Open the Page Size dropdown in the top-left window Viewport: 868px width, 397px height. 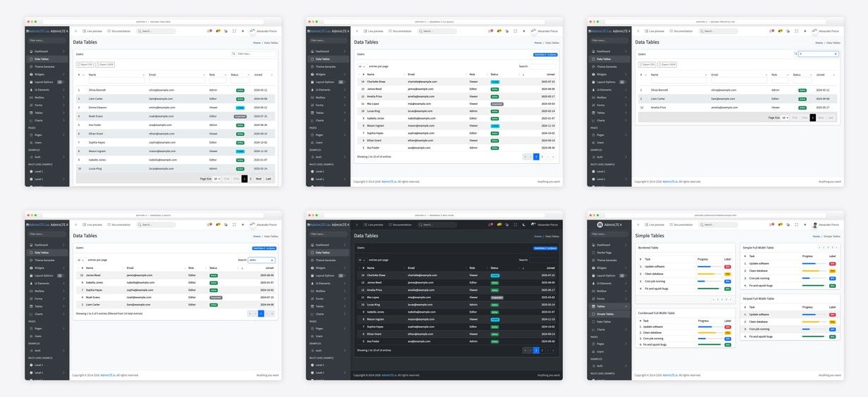pyautogui.click(x=217, y=179)
